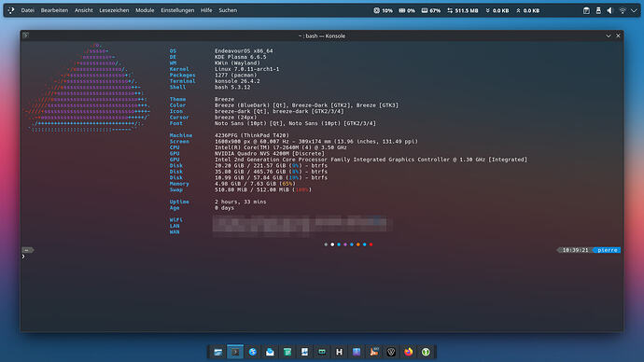Screen dimensions: 644x362
Task: Open the Bearbeiten menu
Action: [54, 10]
